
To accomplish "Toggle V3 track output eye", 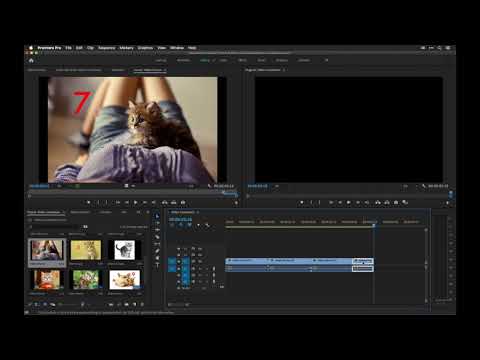I will pos(200,249).
